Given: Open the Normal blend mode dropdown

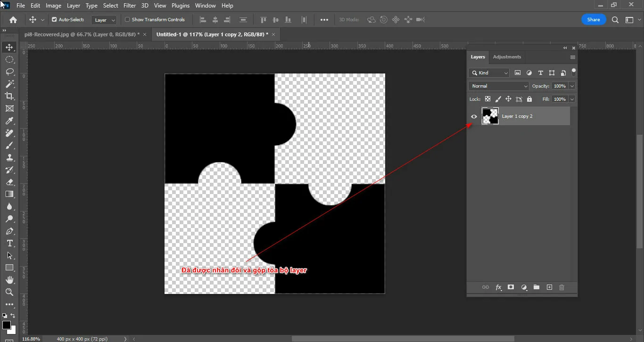Looking at the screenshot, I should (x=498, y=86).
